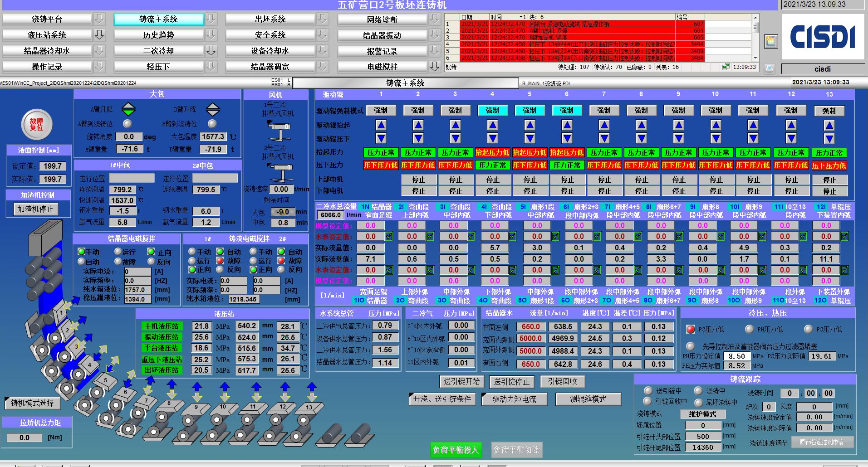The image size is (868, 467).
Task: Click B臂升降 lift arrows icon
Action: 213,109
